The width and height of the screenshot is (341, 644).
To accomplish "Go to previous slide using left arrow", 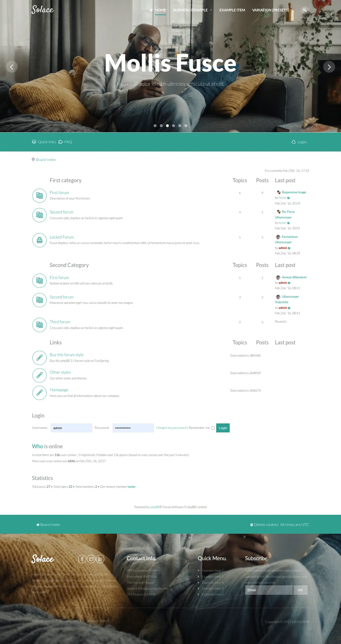I will point(12,67).
